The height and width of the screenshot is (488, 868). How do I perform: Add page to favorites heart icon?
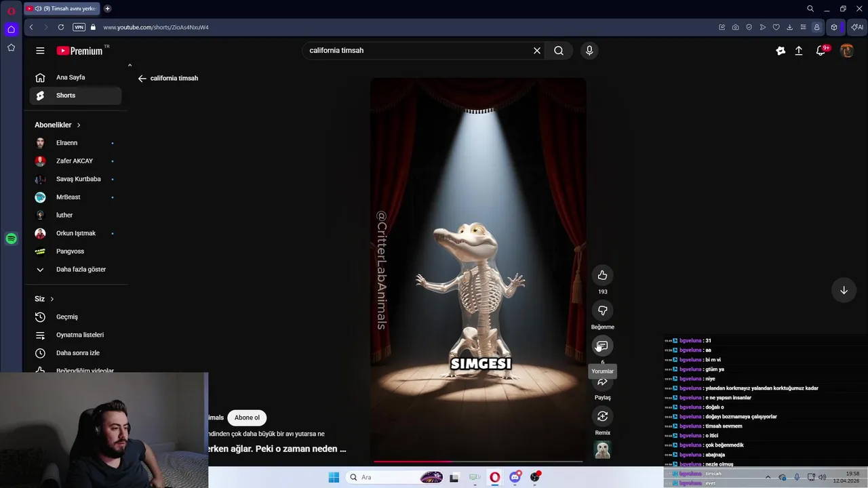[776, 27]
